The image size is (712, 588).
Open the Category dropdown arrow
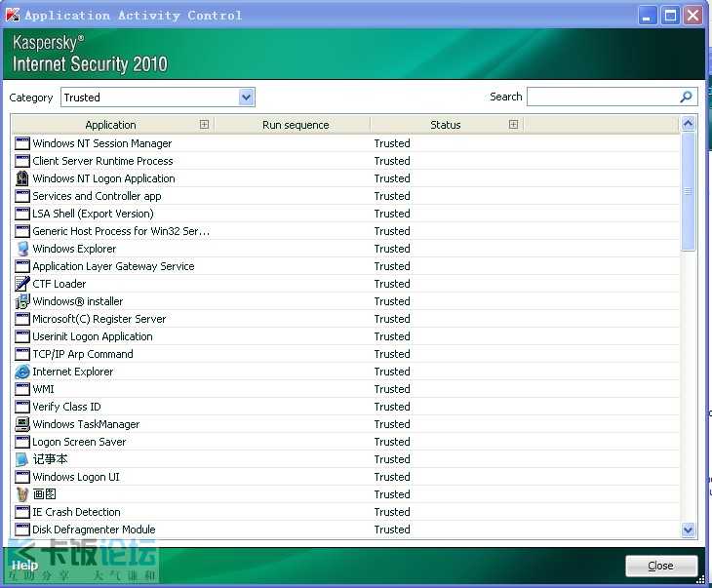tap(247, 98)
